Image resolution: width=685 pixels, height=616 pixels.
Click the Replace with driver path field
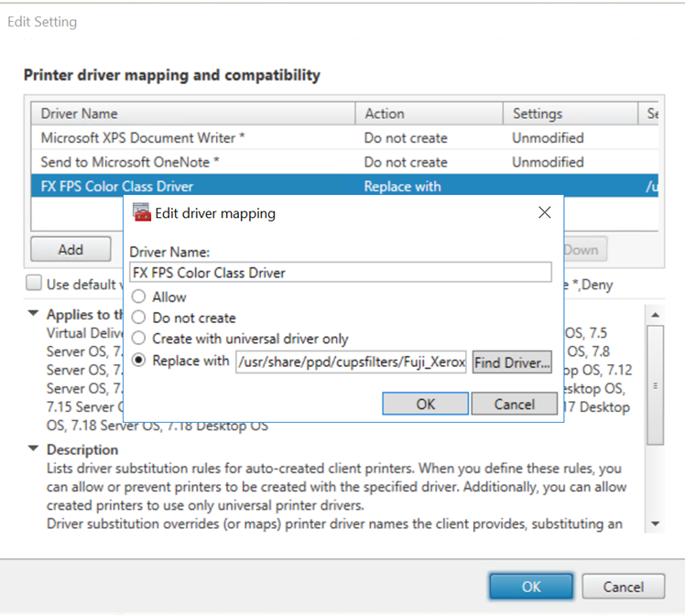(x=352, y=362)
